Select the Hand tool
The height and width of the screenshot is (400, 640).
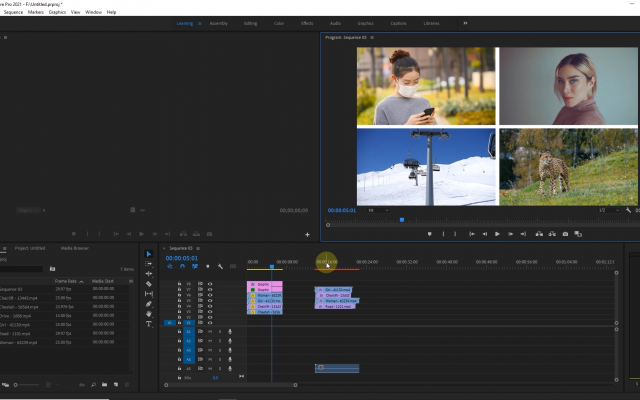[149, 314]
